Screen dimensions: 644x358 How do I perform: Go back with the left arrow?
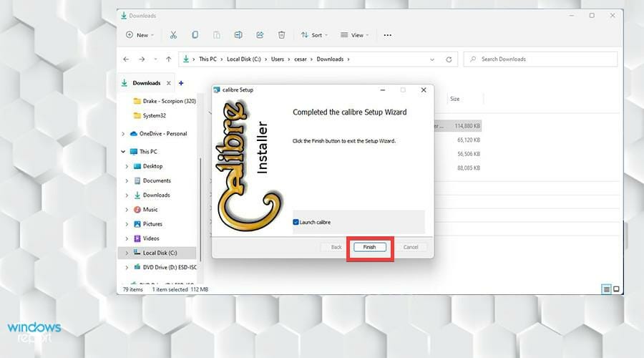pos(126,59)
